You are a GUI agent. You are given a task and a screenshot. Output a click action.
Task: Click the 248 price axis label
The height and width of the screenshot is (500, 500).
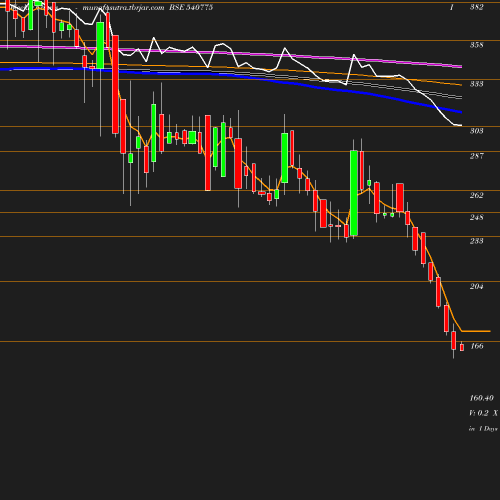click(x=476, y=217)
